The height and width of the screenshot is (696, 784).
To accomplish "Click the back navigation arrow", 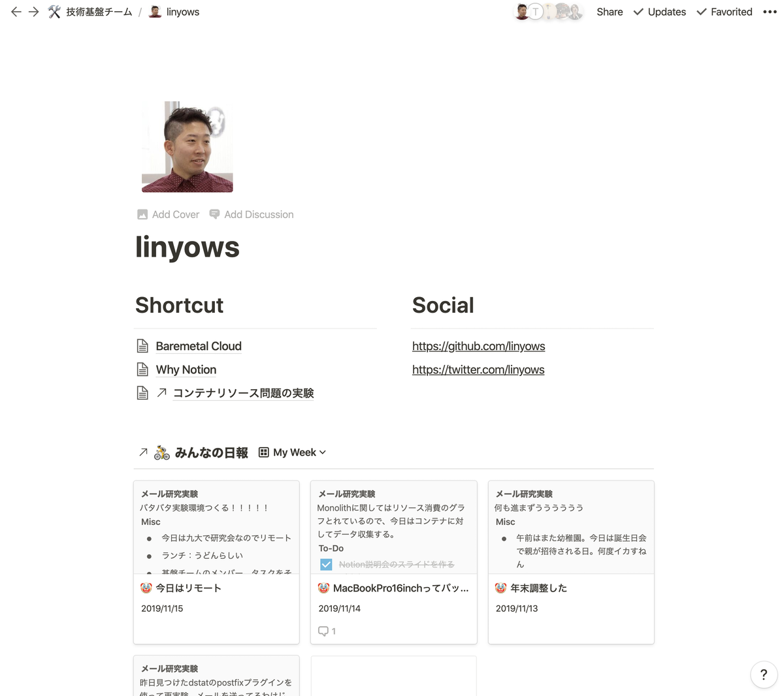I will tap(16, 12).
